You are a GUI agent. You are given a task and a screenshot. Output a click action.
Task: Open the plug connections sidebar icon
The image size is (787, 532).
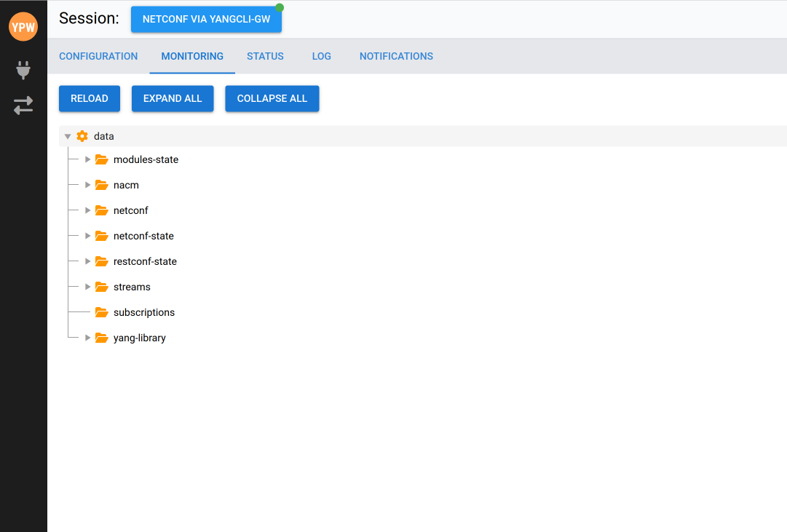pos(23,70)
